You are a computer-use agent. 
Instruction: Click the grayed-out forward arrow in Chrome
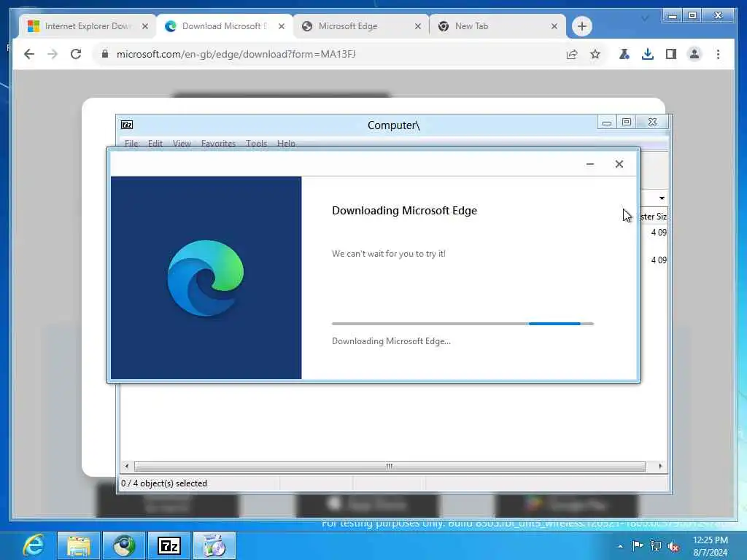pos(53,54)
